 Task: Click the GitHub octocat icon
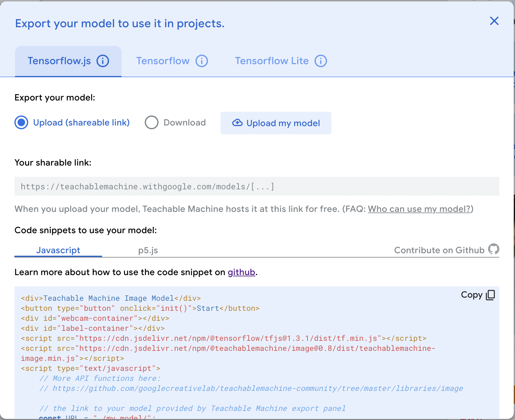(x=494, y=249)
